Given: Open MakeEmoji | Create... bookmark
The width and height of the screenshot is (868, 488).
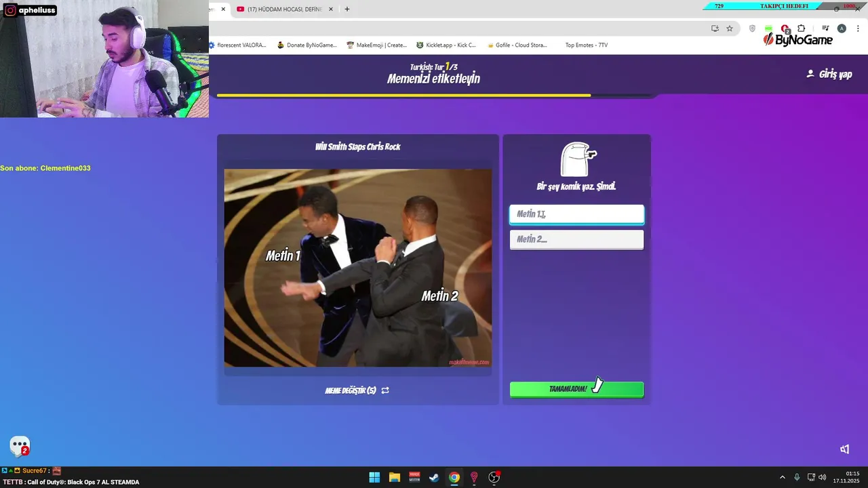Looking at the screenshot, I should tap(377, 45).
